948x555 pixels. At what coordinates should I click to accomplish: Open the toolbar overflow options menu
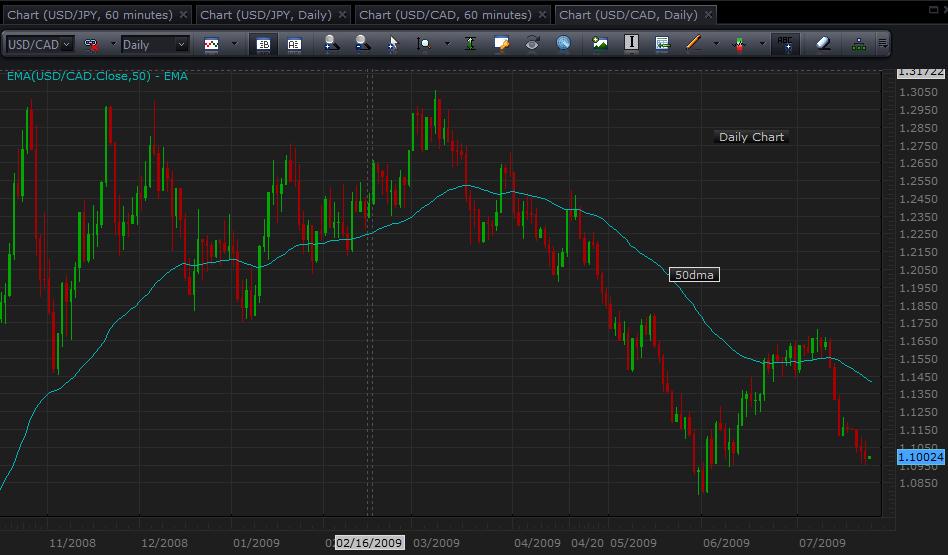tap(883, 44)
